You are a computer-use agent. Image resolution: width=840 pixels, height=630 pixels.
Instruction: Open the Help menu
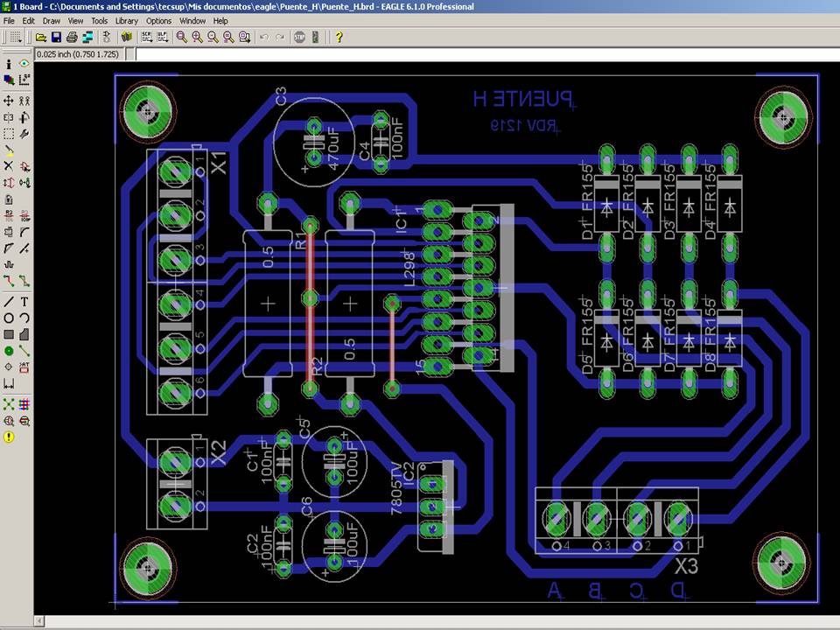click(x=220, y=21)
